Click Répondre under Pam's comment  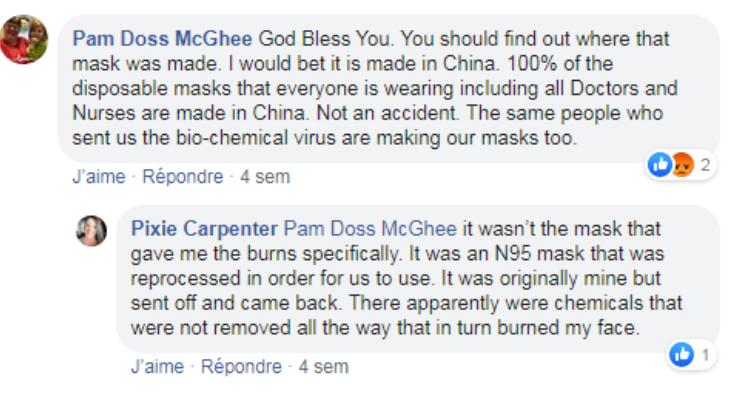(x=183, y=177)
